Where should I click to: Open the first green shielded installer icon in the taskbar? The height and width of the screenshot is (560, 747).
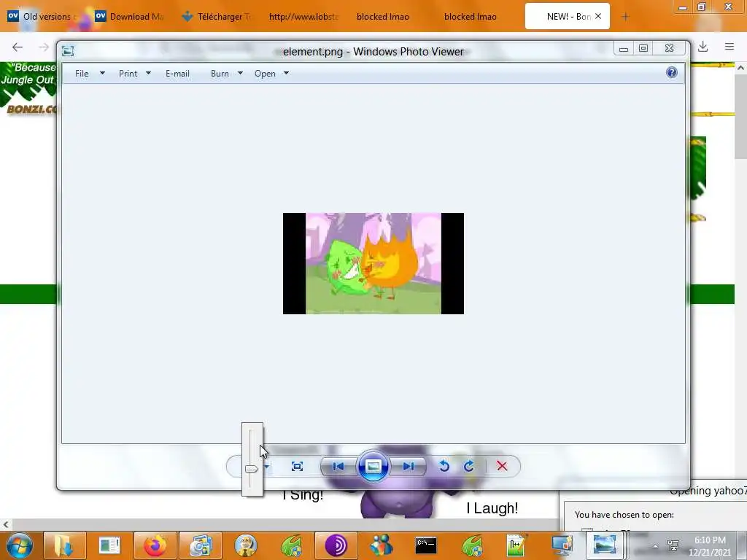[292, 545]
